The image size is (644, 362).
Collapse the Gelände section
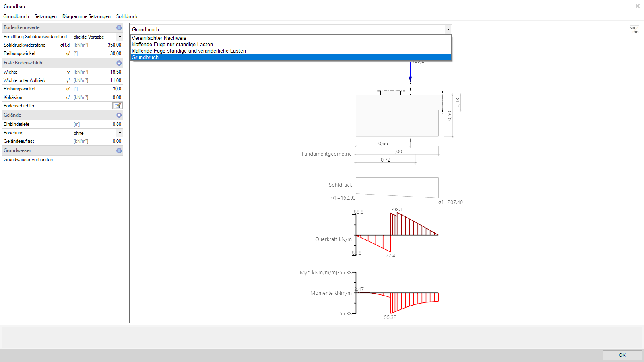click(x=119, y=115)
